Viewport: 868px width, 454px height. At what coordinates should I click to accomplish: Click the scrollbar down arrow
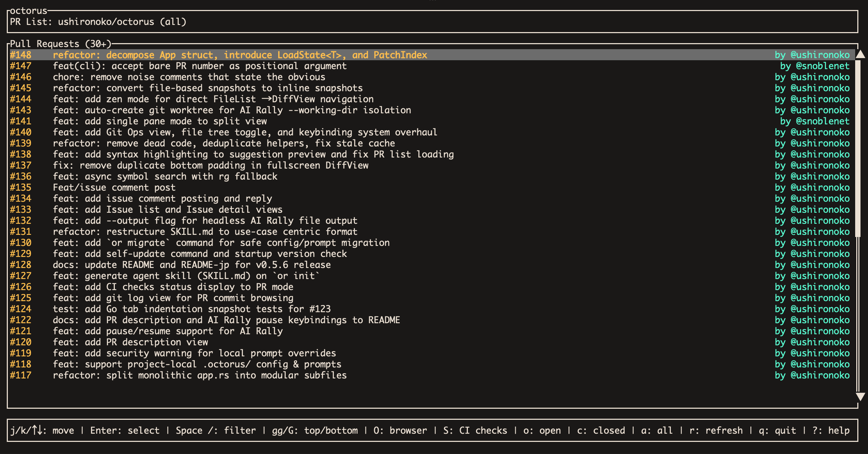tap(860, 397)
